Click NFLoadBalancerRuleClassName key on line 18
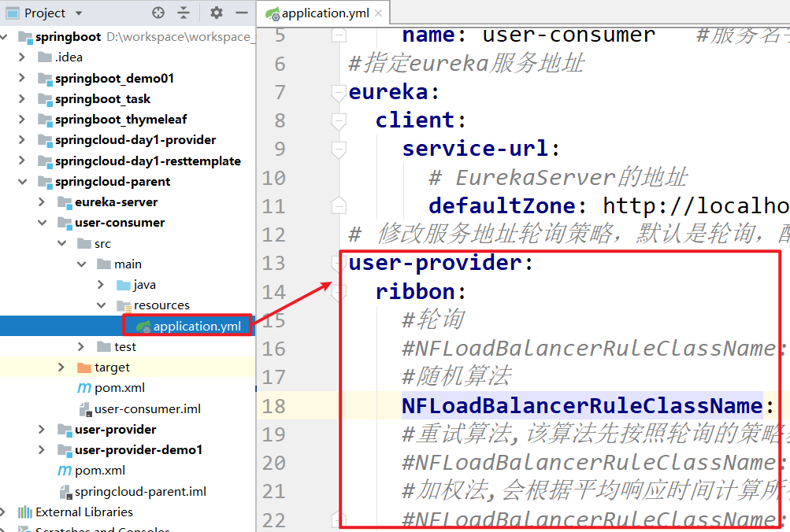This screenshot has width=790, height=532. coord(581,405)
